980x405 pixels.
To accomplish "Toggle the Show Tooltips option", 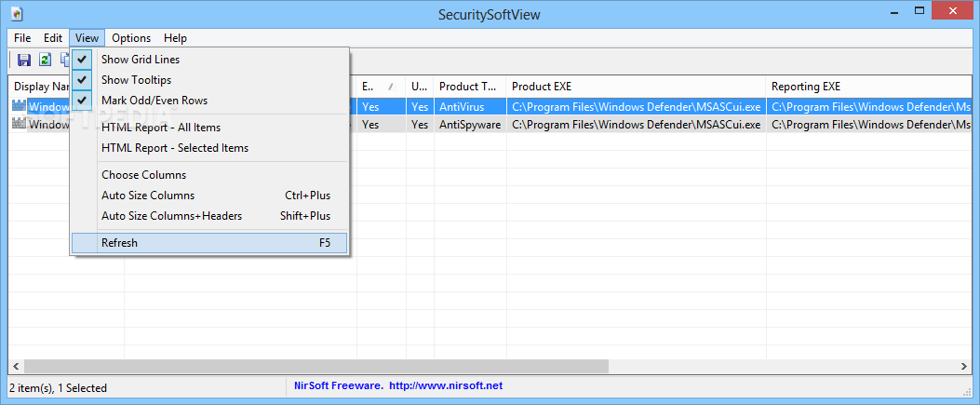I will point(209,80).
